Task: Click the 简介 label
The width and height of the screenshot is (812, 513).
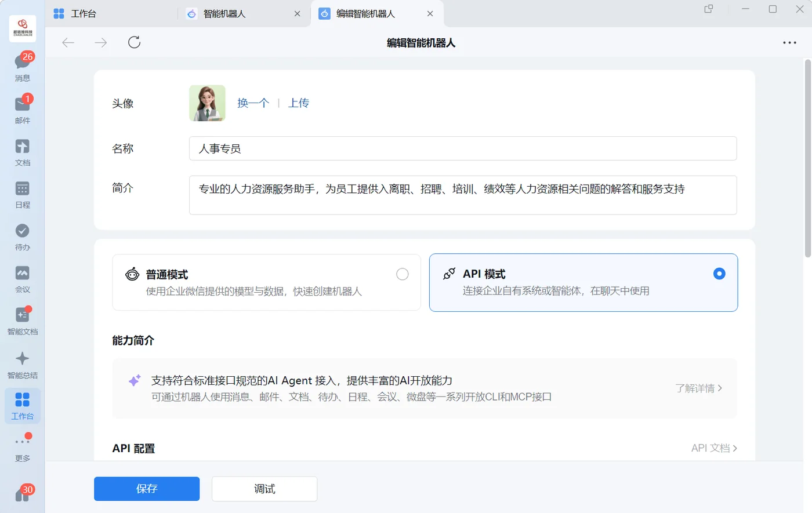Action: click(122, 188)
